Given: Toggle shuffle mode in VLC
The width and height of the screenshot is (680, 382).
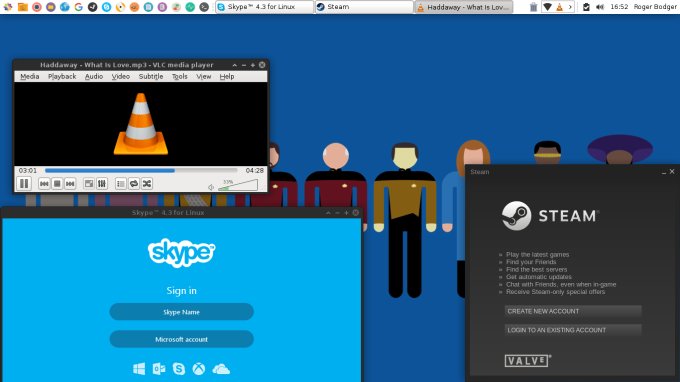Looking at the screenshot, I should tap(147, 184).
